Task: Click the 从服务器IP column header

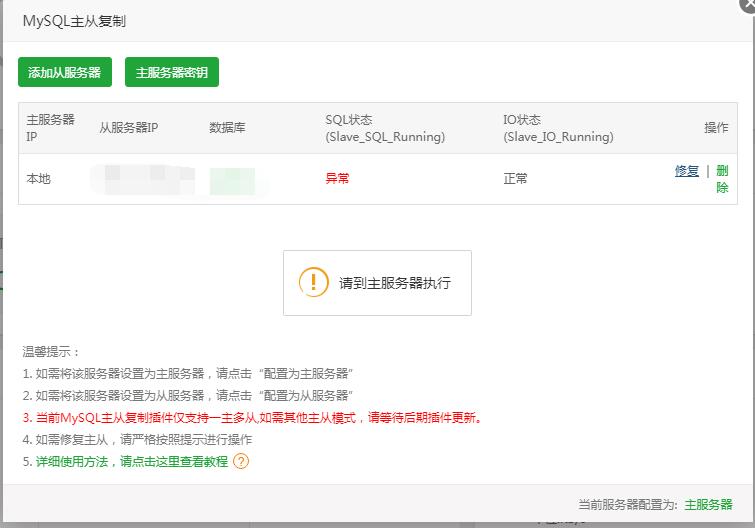Action: tap(129, 128)
